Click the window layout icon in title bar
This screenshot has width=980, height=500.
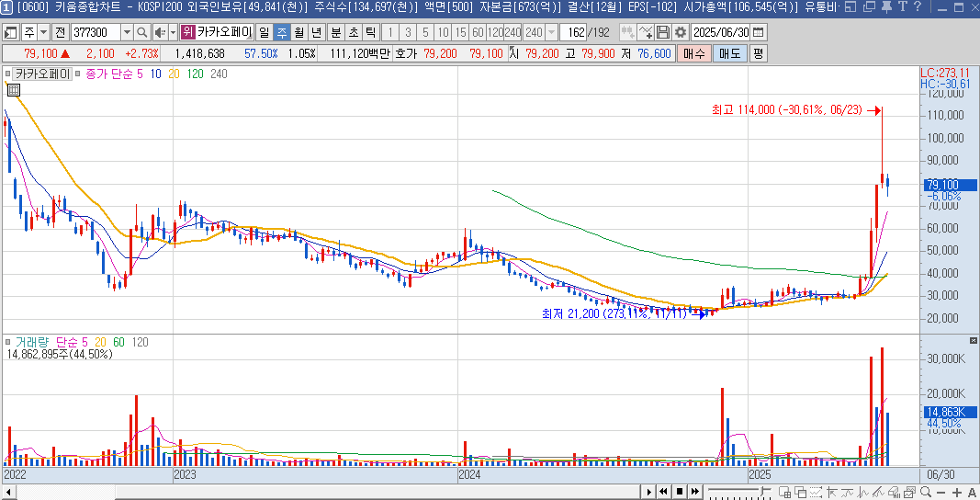(850, 6)
